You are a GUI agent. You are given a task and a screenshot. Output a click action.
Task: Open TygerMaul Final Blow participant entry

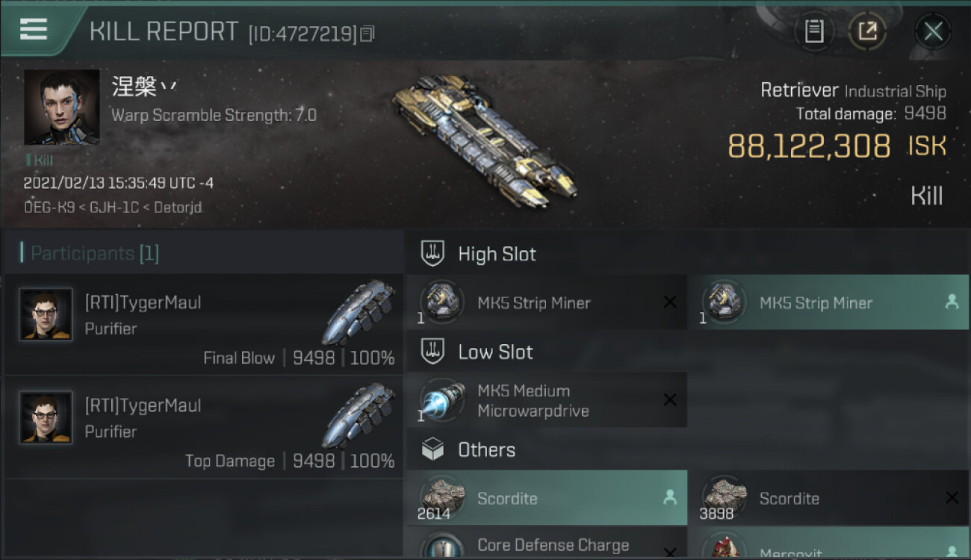click(203, 324)
